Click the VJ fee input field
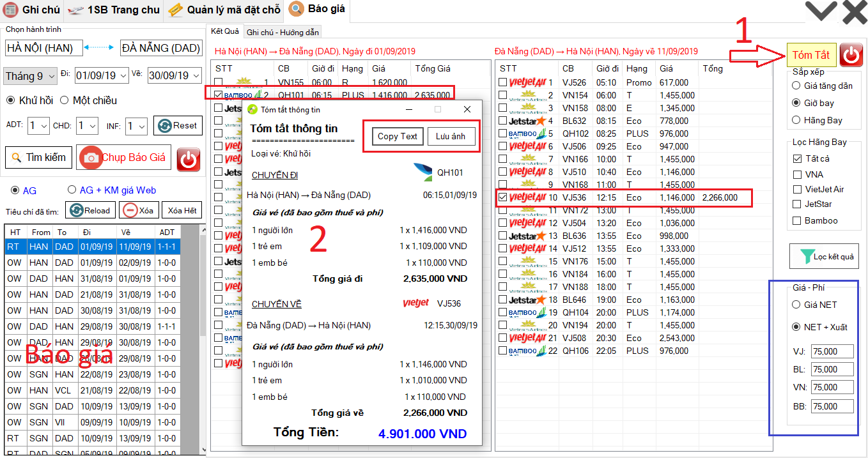 pyautogui.click(x=832, y=351)
